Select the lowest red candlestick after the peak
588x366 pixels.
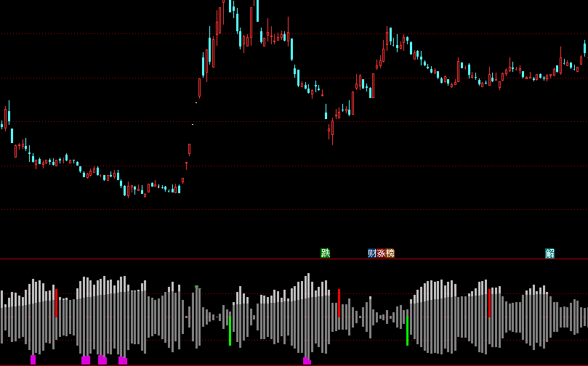tap(331, 131)
